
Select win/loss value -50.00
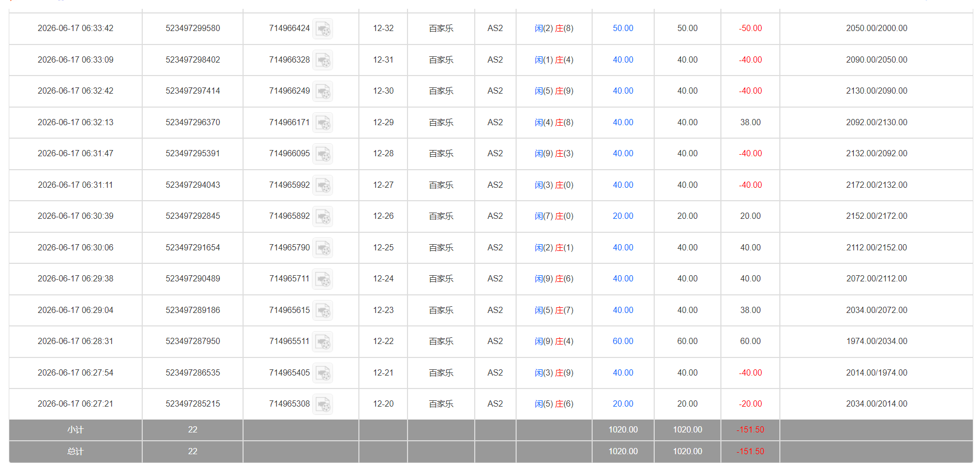click(x=750, y=28)
